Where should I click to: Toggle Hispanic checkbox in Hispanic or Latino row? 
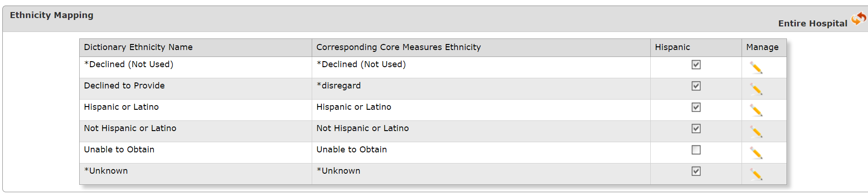click(x=696, y=107)
